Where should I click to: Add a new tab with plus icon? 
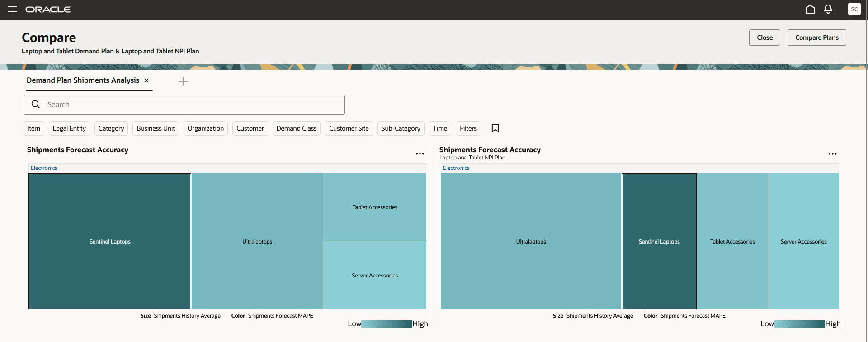click(183, 81)
